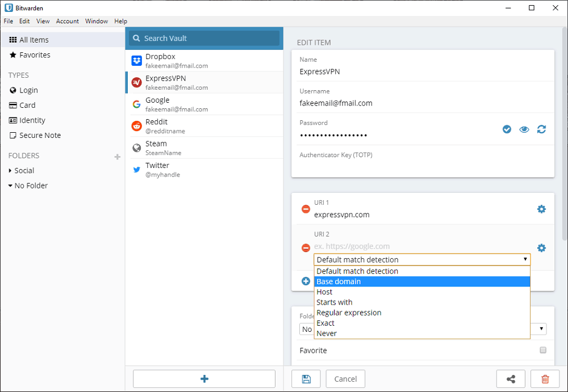Click the Twitter bird icon
568x392 pixels.
coord(136,170)
